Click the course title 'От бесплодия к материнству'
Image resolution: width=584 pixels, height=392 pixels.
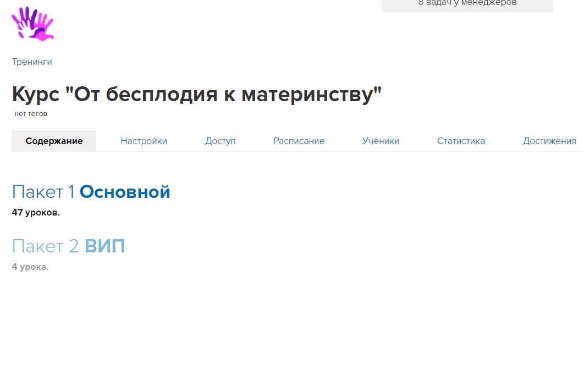(x=197, y=94)
